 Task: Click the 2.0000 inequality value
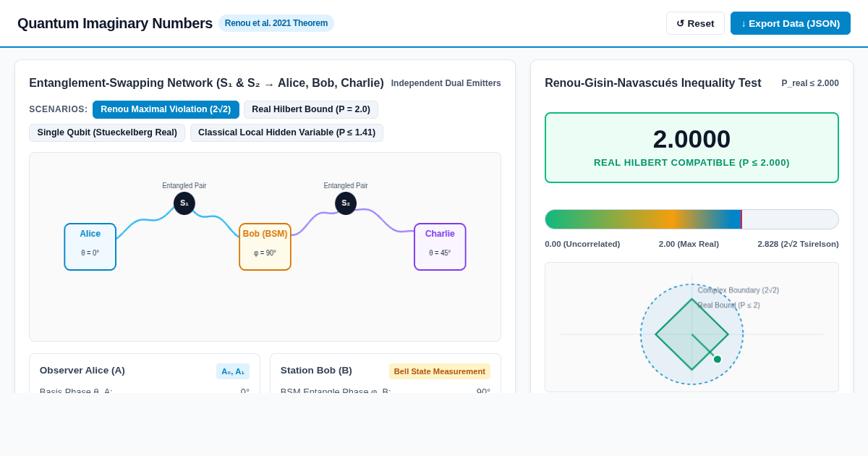click(x=692, y=139)
